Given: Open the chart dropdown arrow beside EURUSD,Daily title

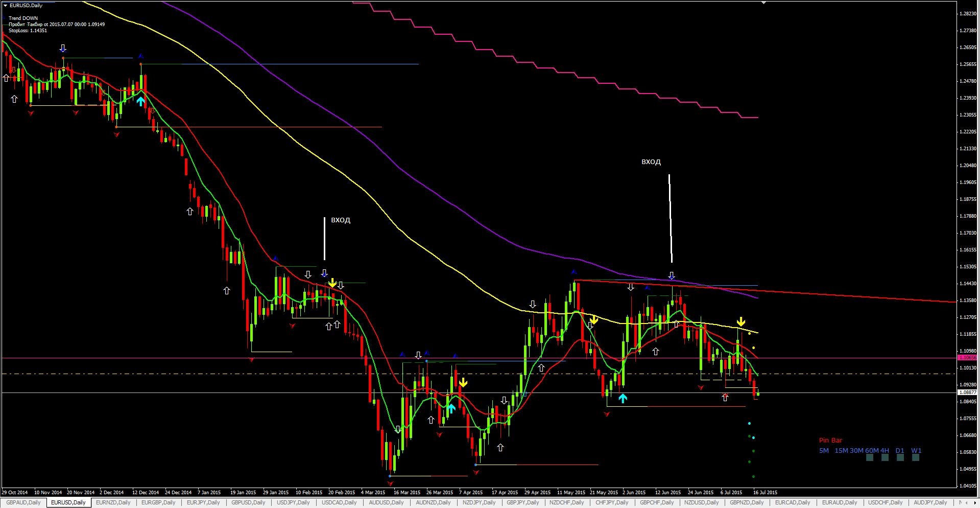Looking at the screenshot, I should click(5, 5).
